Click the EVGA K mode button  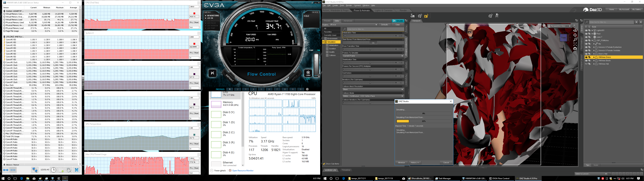click(x=212, y=73)
